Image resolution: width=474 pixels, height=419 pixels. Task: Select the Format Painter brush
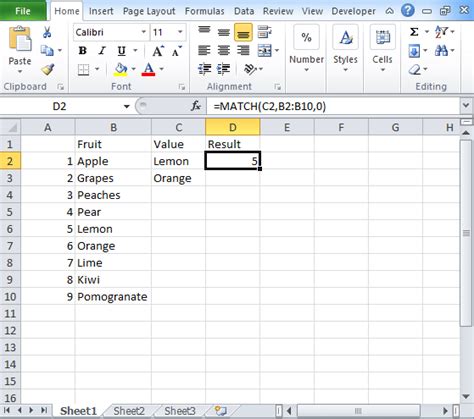(48, 69)
